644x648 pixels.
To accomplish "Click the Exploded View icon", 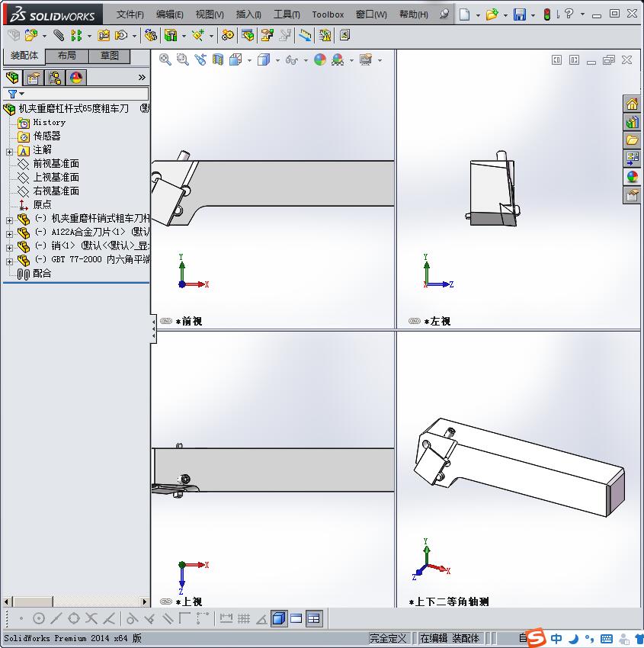I will pyautogui.click(x=268, y=36).
